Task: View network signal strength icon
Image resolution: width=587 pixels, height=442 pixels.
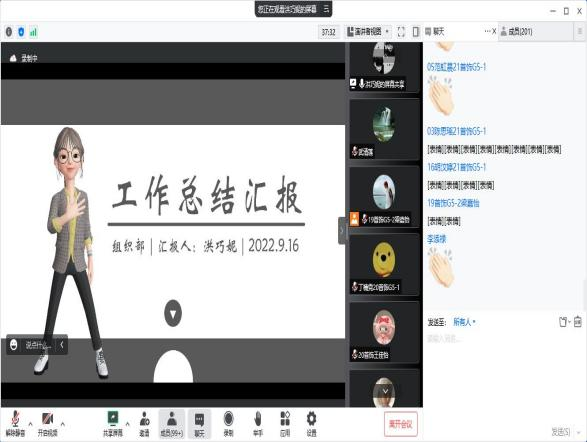Action: [x=33, y=32]
